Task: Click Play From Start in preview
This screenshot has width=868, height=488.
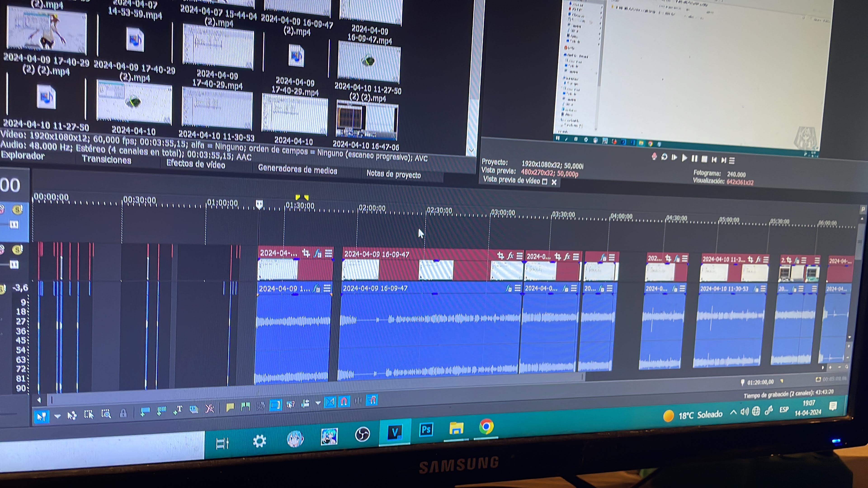Action: (674, 158)
